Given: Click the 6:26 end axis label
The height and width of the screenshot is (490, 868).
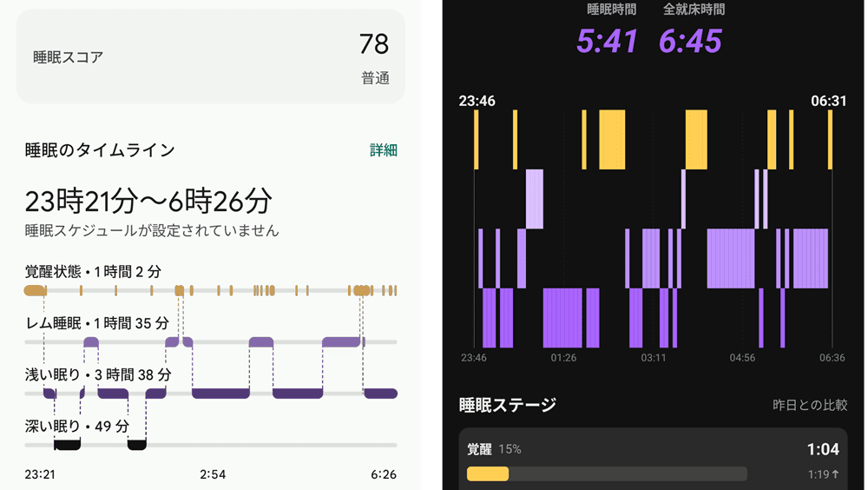Looking at the screenshot, I should click(x=384, y=474).
